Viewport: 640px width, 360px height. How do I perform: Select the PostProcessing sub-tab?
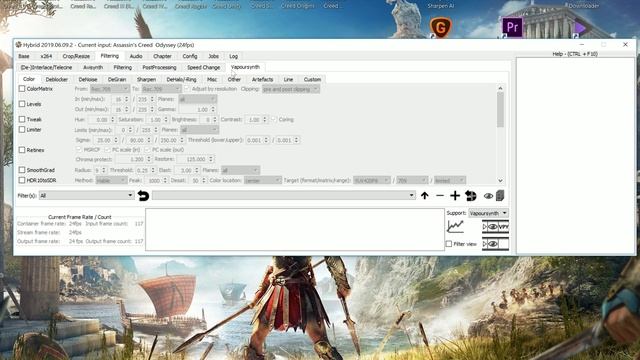[159, 67]
